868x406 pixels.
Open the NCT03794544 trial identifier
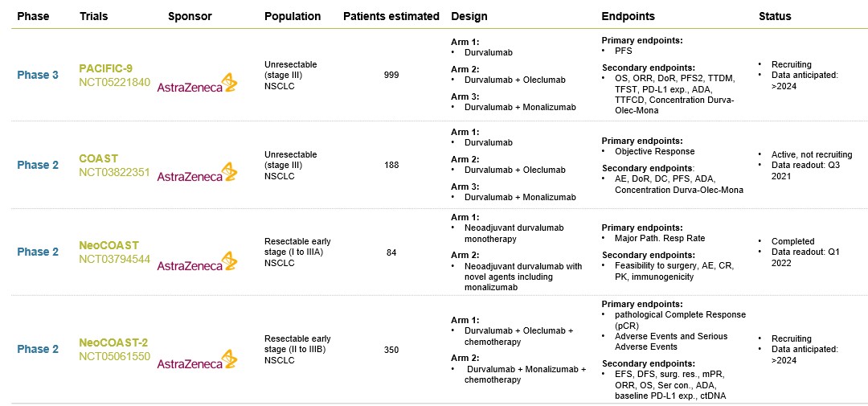click(114, 259)
